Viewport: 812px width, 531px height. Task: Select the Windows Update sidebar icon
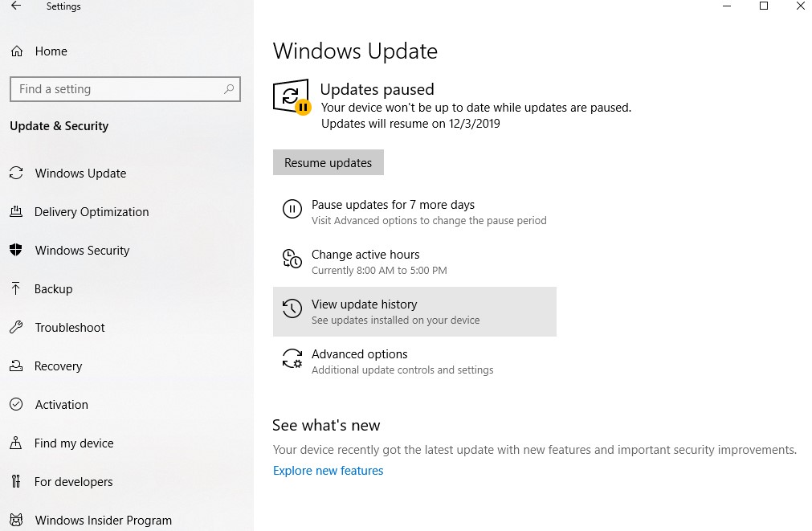(x=17, y=173)
